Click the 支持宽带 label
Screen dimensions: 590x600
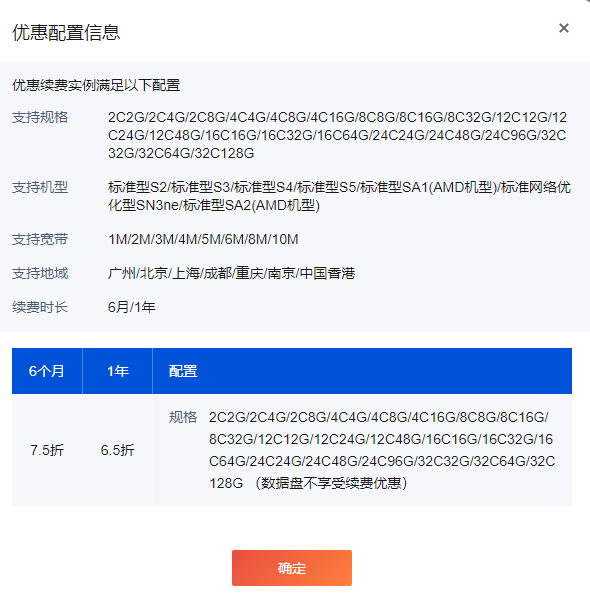click(x=40, y=240)
